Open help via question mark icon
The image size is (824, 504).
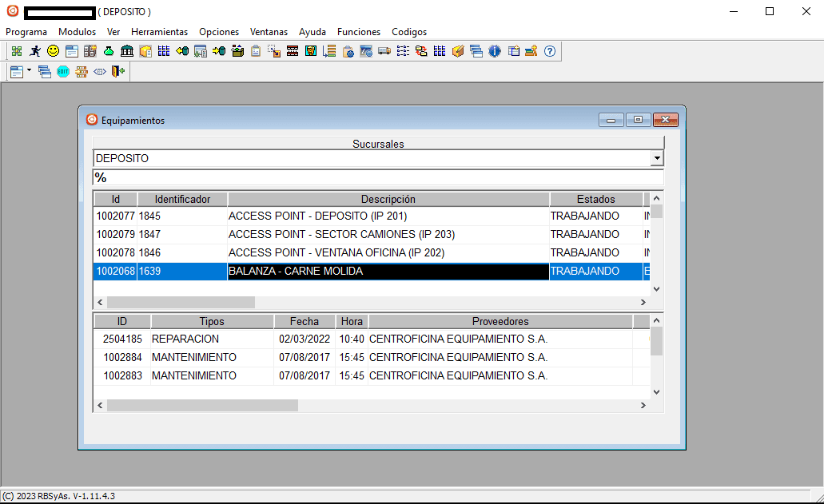550,51
